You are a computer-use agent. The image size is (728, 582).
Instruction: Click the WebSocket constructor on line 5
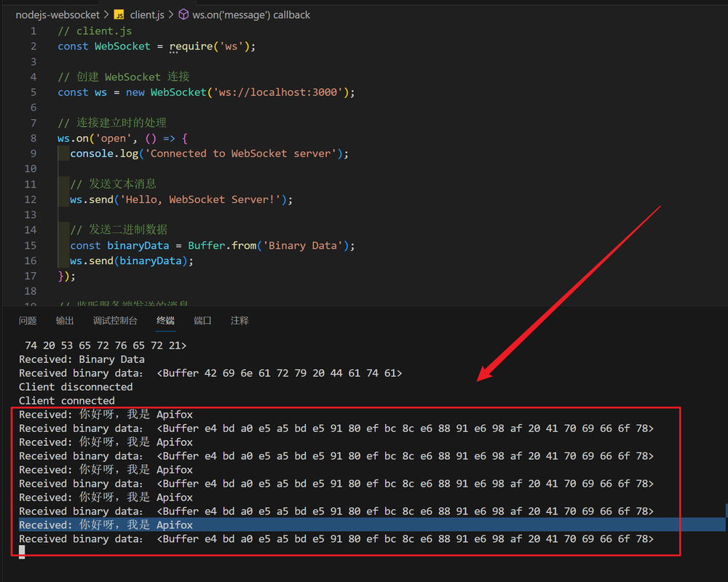coord(178,92)
